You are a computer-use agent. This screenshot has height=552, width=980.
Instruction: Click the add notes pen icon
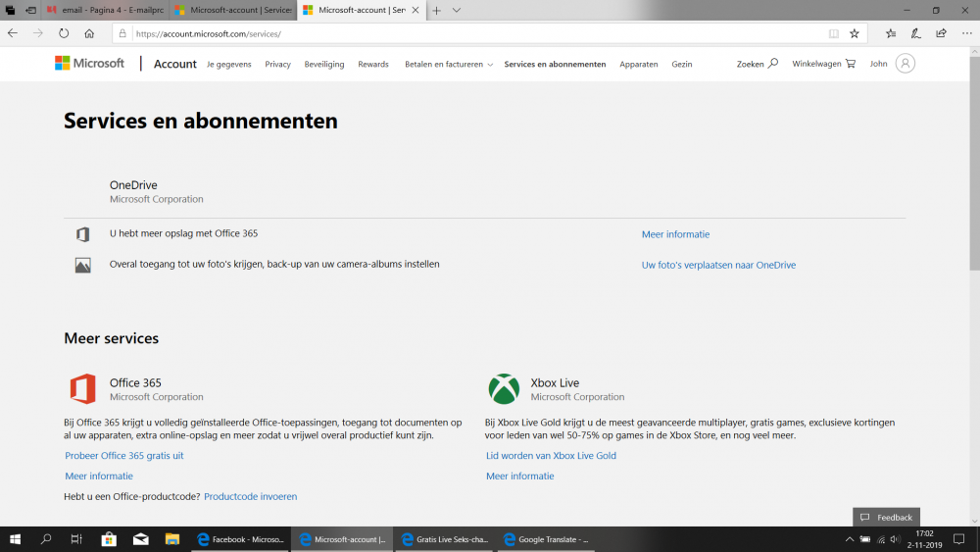pyautogui.click(x=915, y=33)
